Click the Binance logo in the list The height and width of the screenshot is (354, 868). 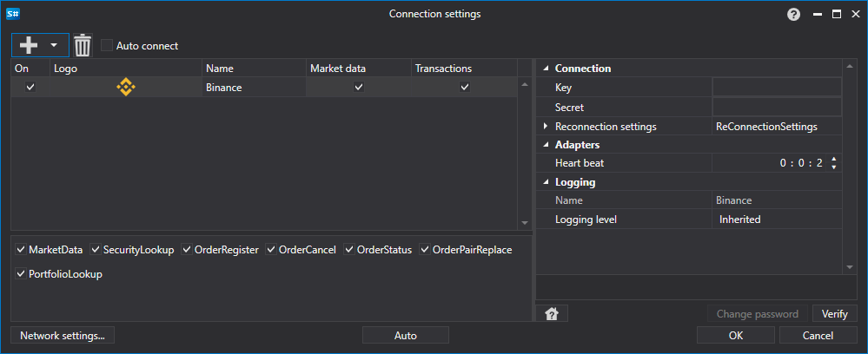[126, 87]
